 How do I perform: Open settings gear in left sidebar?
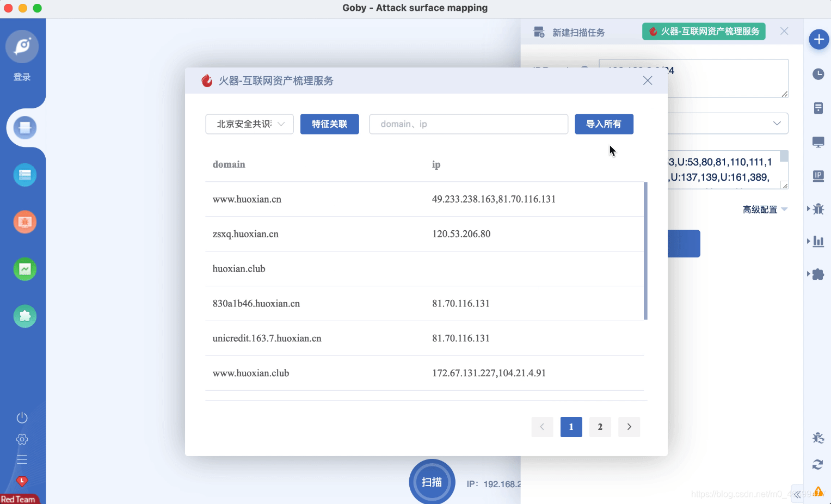click(22, 439)
